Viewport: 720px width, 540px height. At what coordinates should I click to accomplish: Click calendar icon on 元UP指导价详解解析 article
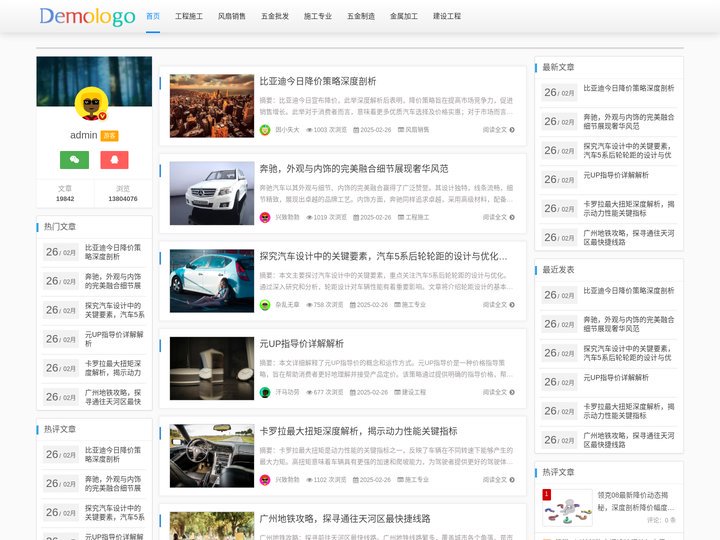[353, 392]
